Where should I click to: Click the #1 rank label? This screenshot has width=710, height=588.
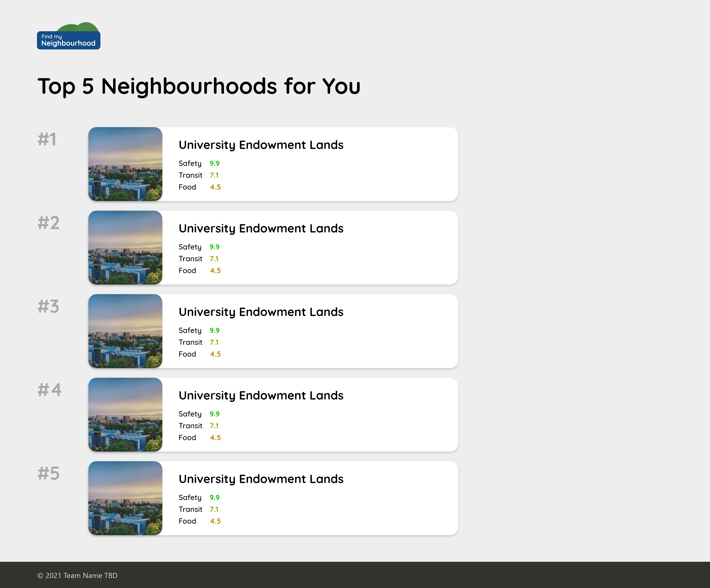47,139
